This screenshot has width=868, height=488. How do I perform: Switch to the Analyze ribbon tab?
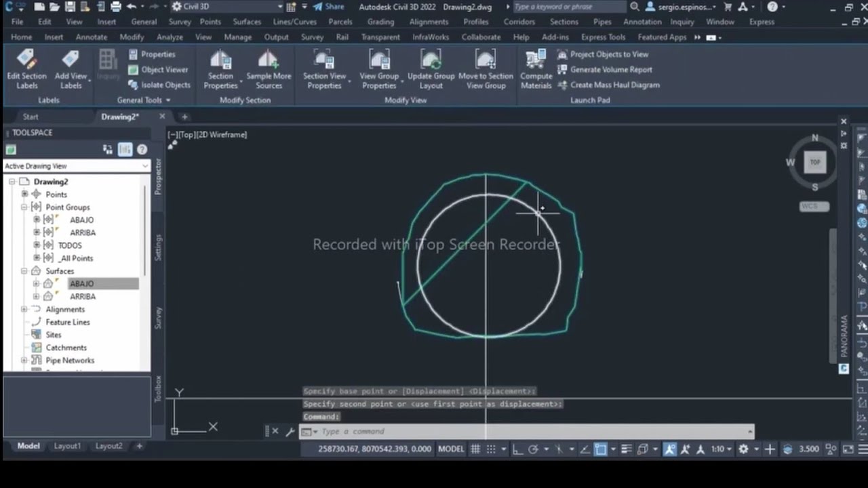(170, 37)
